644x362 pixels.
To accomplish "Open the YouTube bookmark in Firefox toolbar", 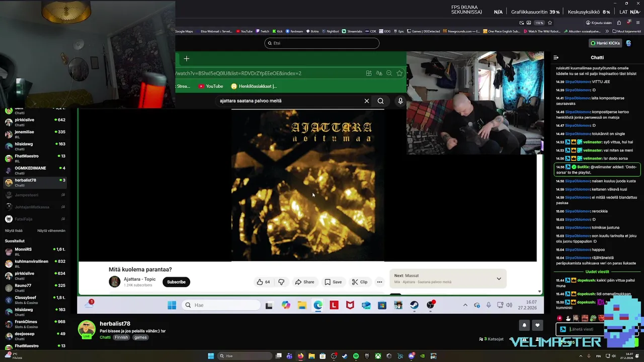I will 244,31.
